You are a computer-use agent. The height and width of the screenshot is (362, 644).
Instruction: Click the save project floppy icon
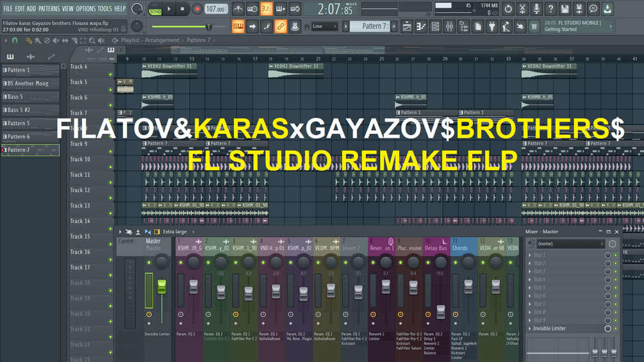click(x=565, y=8)
